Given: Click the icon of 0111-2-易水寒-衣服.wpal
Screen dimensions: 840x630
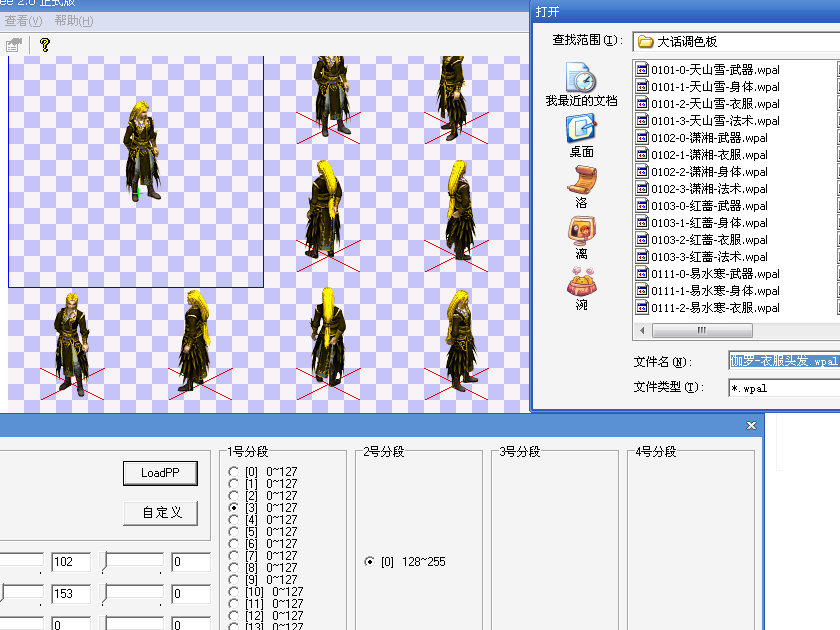Looking at the screenshot, I should [x=642, y=308].
